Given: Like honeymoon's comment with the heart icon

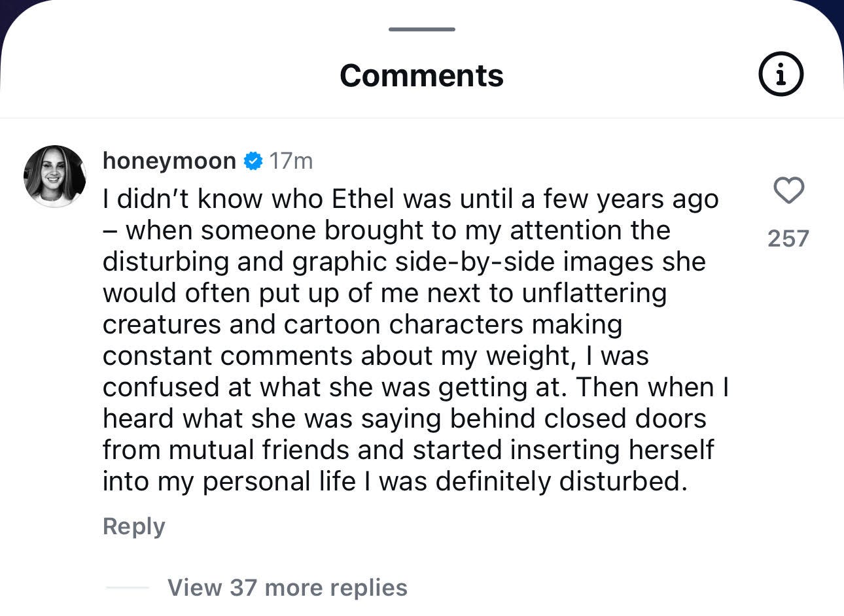Looking at the screenshot, I should [x=788, y=190].
